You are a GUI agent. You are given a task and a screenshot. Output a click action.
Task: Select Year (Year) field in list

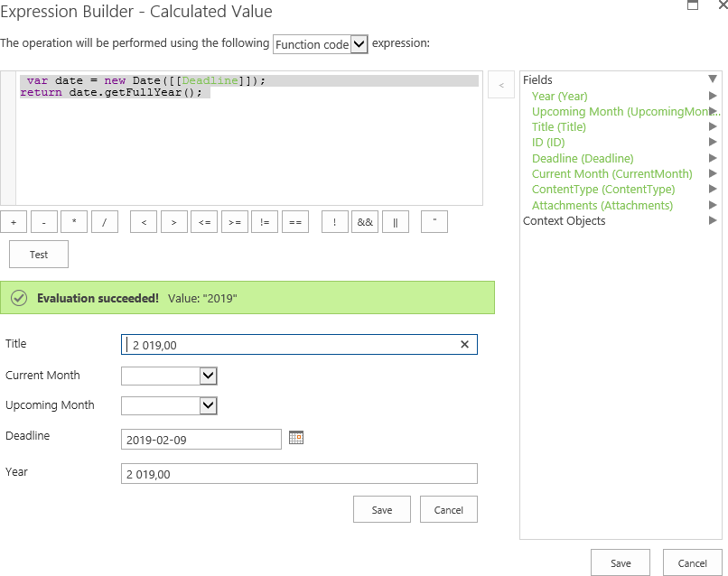(x=559, y=96)
